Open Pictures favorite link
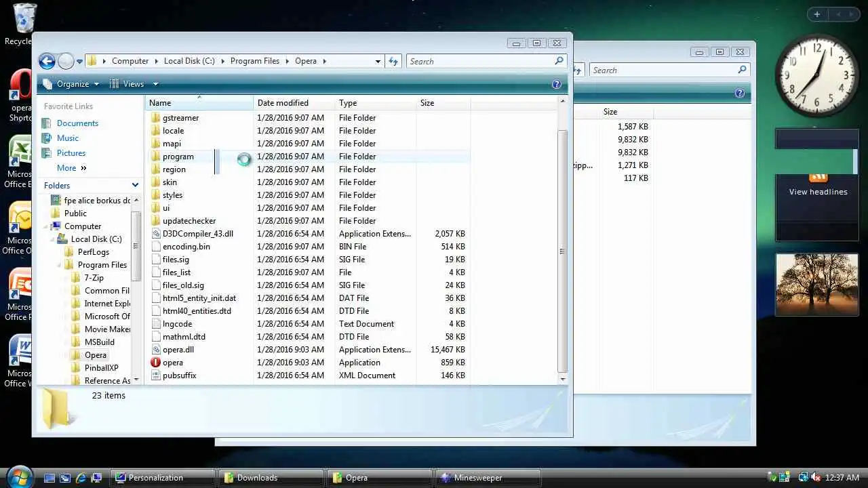 [x=71, y=153]
